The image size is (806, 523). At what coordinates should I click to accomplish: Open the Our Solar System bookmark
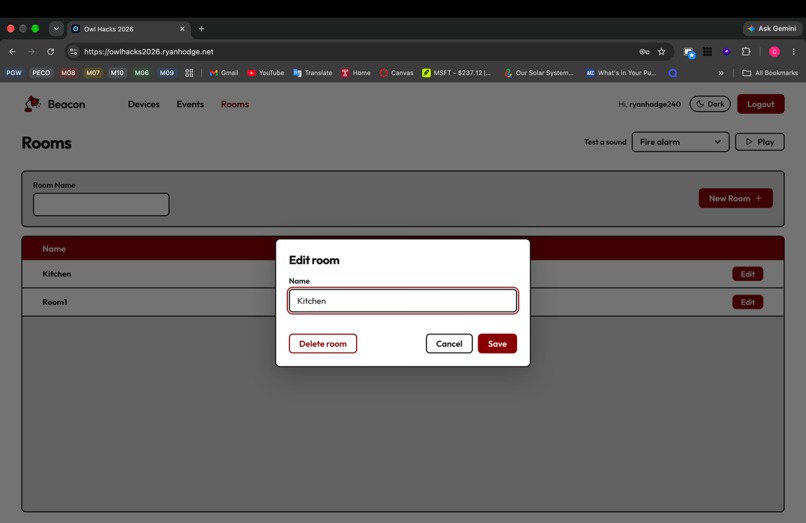[x=539, y=73]
